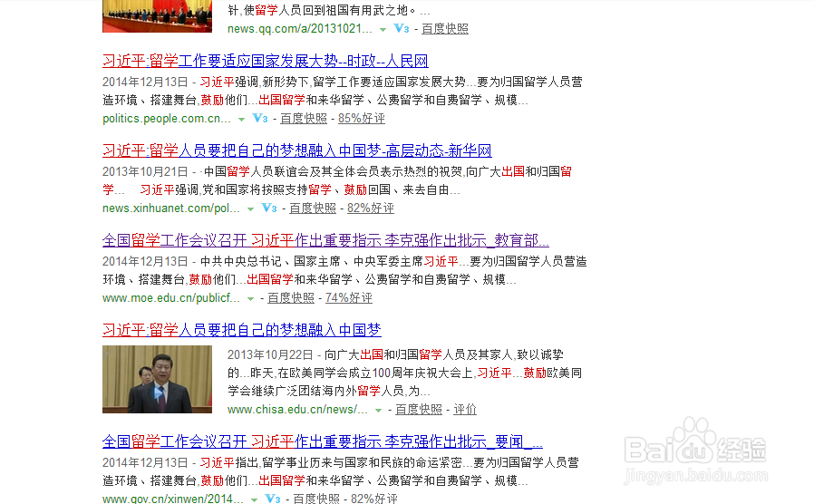Open 百度快照 for politics.people.com.cn result
The image size is (814, 504).
pyautogui.click(x=304, y=119)
